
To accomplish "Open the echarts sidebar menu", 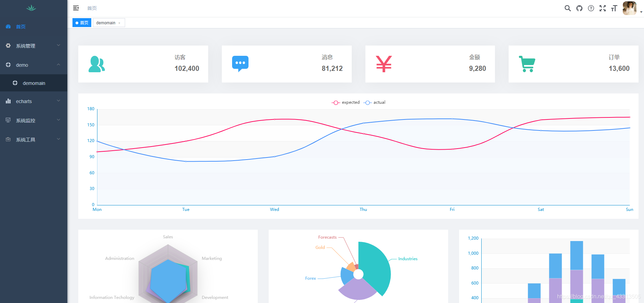I will coord(33,101).
